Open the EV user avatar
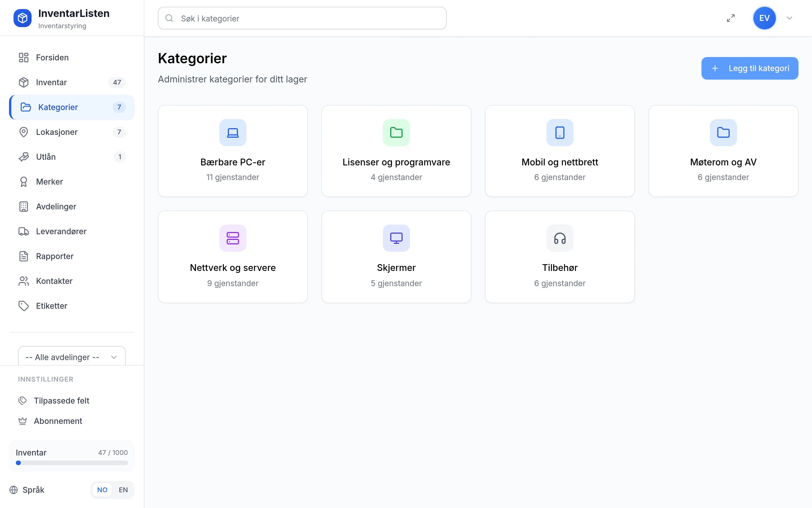812x508 pixels. click(764, 18)
